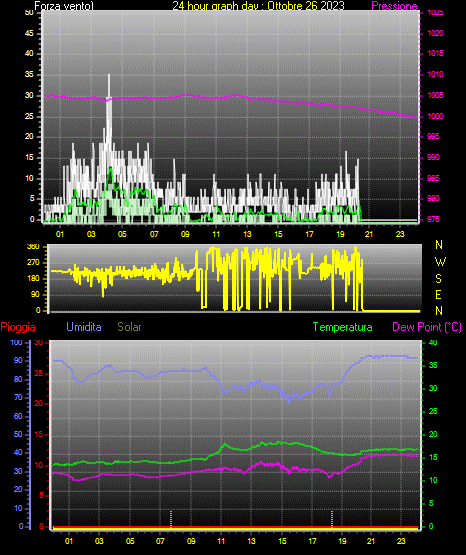
Task: Click the 1000 pressure scale value
Action: [435, 116]
